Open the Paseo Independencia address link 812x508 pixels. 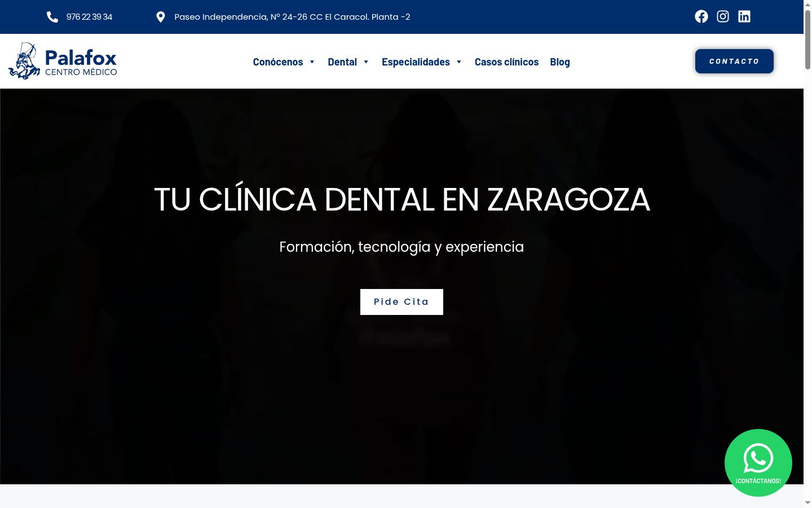[292, 17]
